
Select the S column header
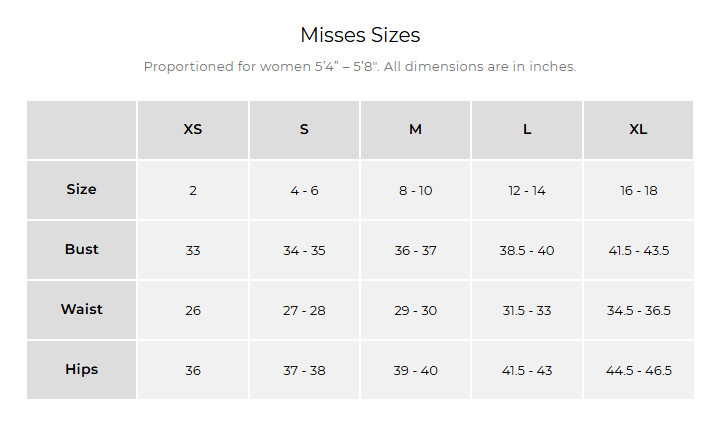coord(304,130)
